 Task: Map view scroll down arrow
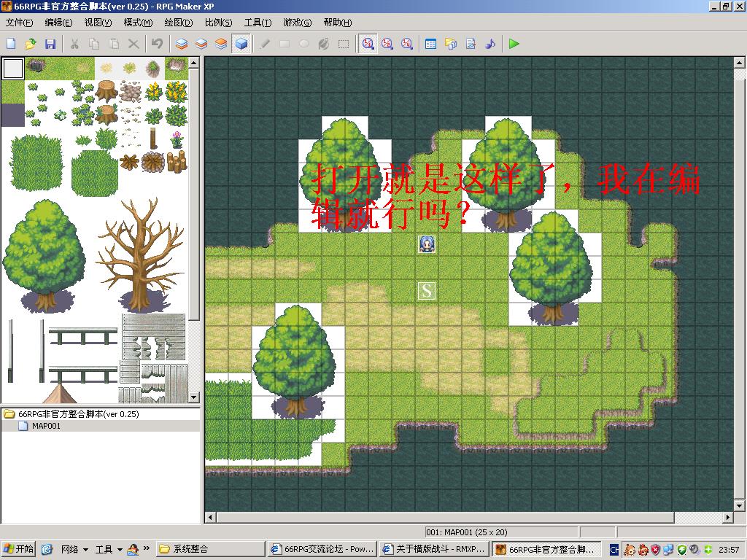click(740, 506)
